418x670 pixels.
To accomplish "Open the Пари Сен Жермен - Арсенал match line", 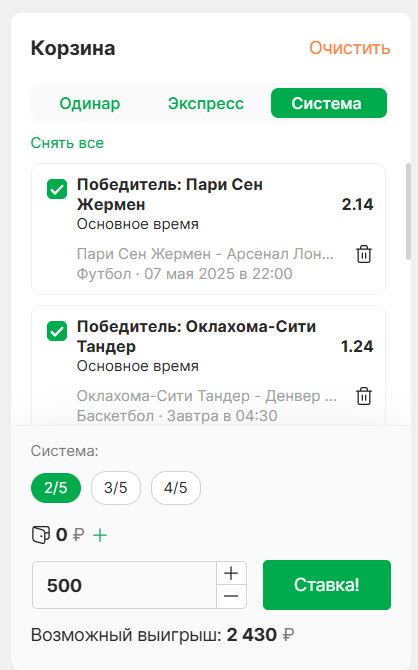I will pos(205,254).
